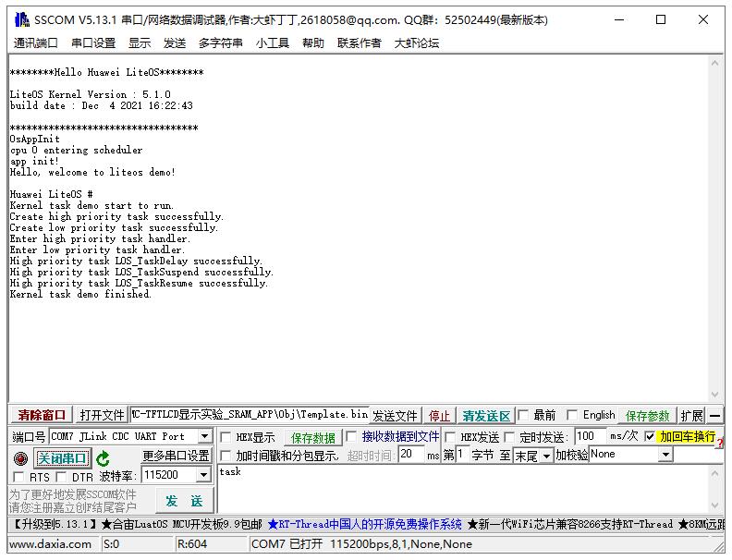This screenshot has width=732, height=560.
Task: Click the 扩展 button
Action: click(691, 415)
